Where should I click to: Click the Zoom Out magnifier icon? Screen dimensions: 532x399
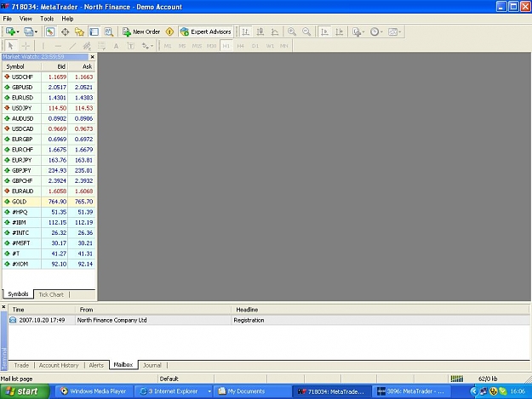point(306,31)
